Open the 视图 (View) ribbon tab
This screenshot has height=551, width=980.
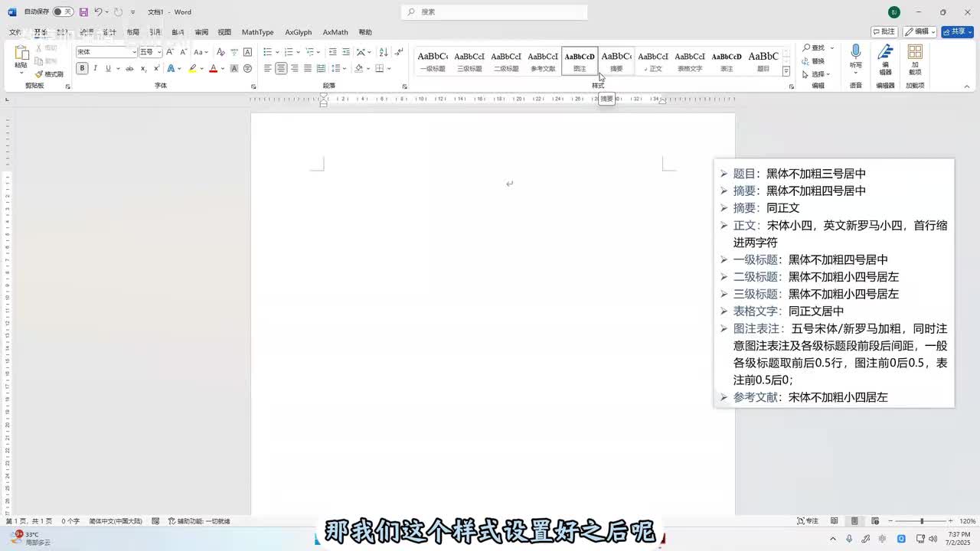(x=224, y=32)
